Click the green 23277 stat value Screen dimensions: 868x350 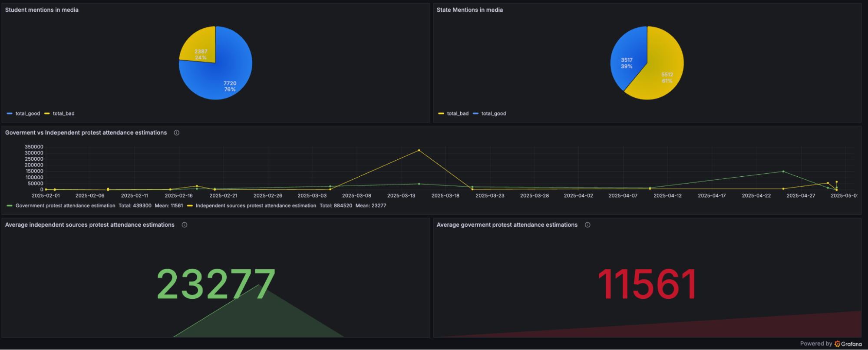[x=216, y=284]
